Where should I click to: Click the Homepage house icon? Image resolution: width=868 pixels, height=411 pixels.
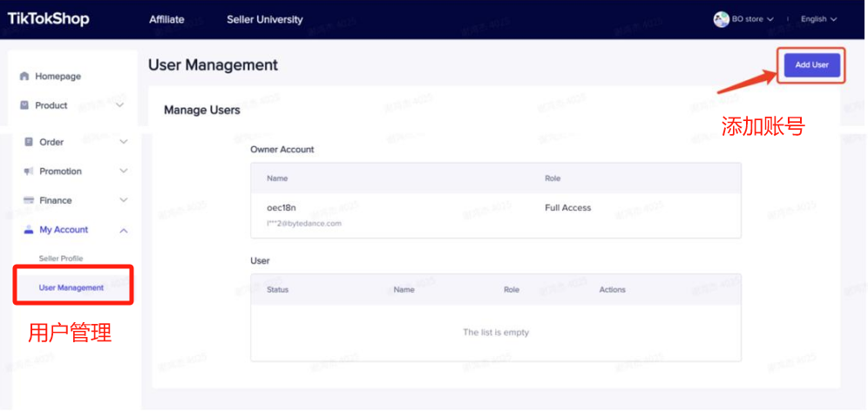pos(24,77)
